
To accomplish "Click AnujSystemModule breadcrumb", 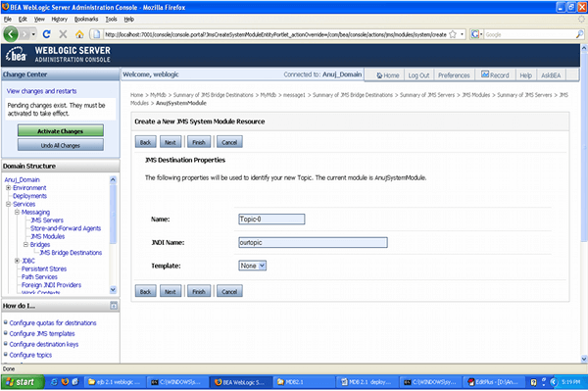I will click(181, 103).
